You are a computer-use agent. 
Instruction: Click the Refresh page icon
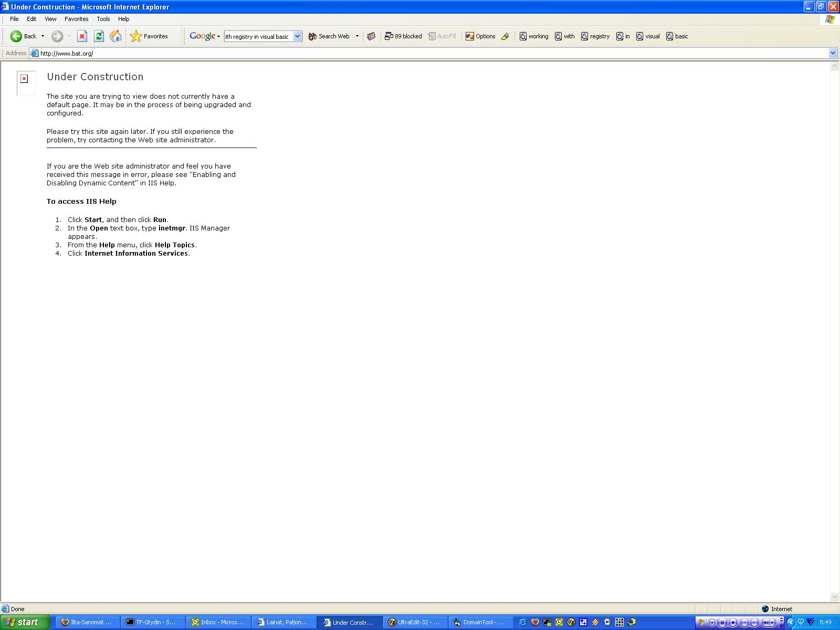click(x=99, y=36)
